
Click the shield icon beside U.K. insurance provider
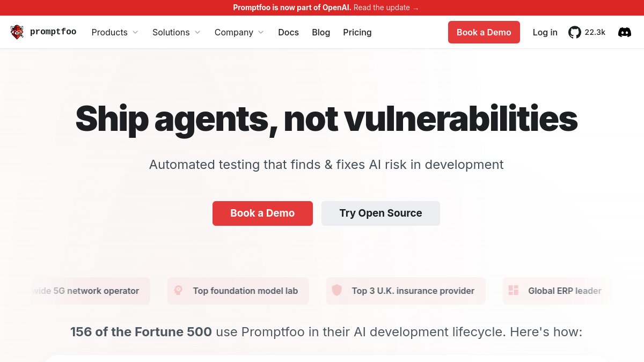coord(337,291)
